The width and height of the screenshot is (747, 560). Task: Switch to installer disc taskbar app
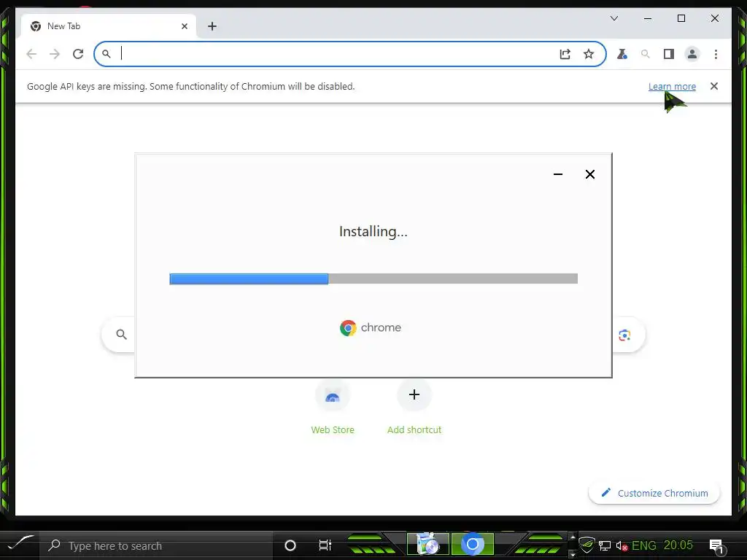(427, 544)
